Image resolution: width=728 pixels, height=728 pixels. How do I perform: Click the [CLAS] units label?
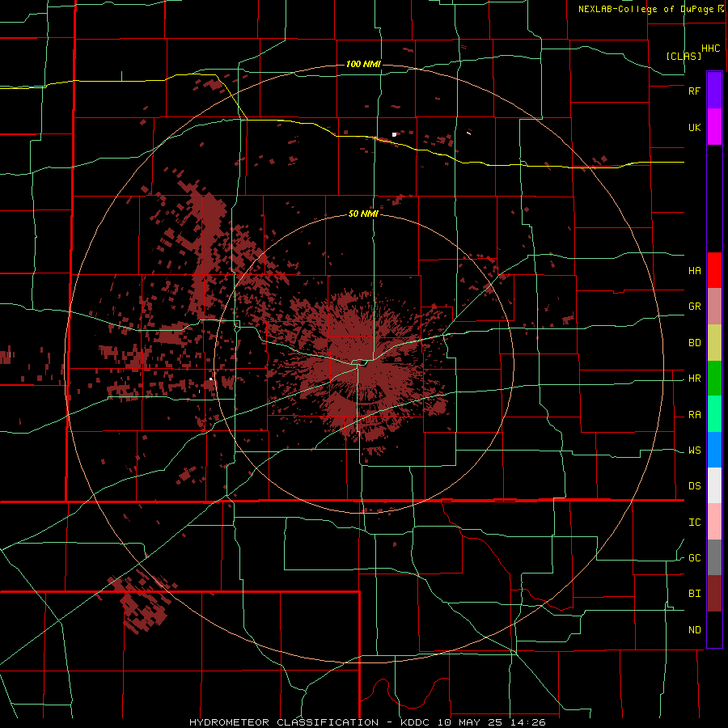pyautogui.click(x=684, y=56)
